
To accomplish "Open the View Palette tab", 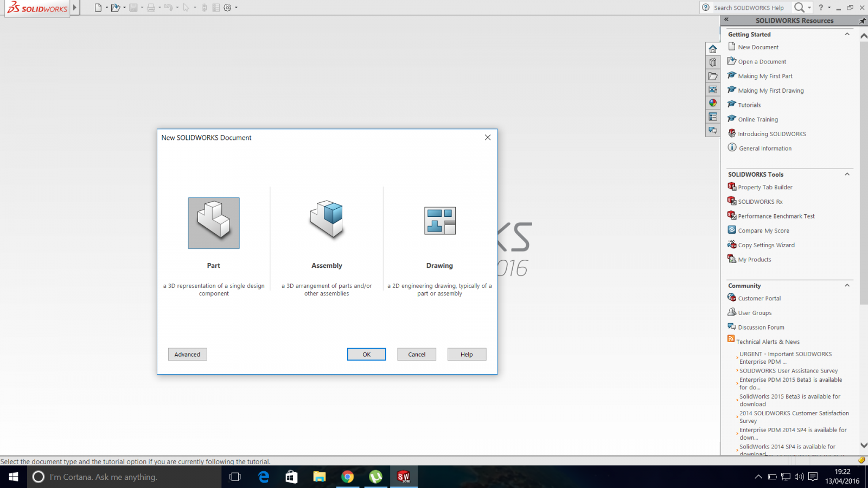I will pos(713,89).
